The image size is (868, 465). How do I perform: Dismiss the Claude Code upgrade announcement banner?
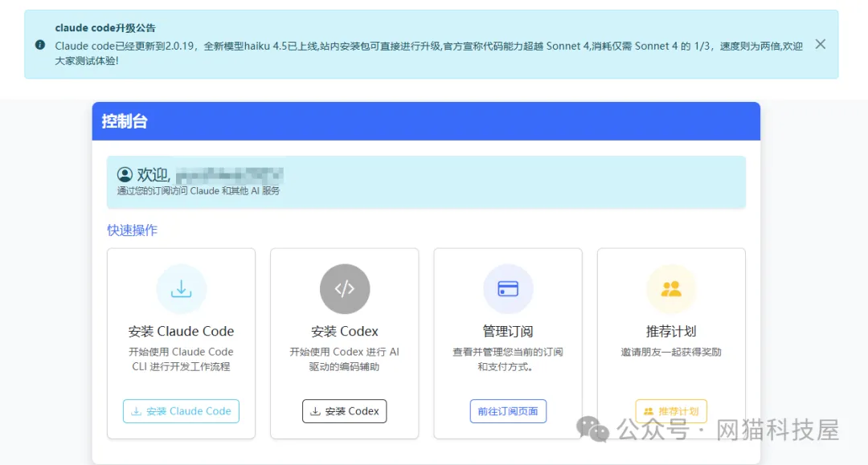tap(820, 44)
